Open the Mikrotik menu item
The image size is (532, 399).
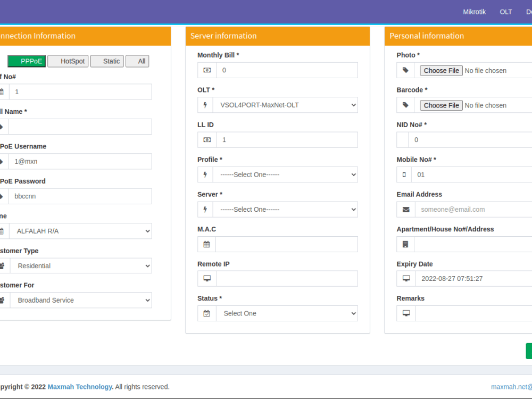coord(474,12)
